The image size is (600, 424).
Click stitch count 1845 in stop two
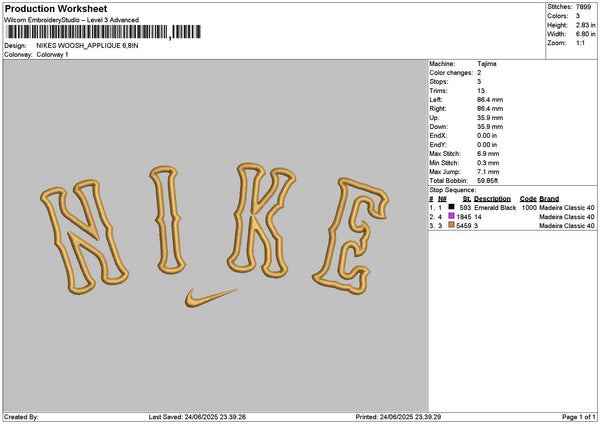pos(464,217)
